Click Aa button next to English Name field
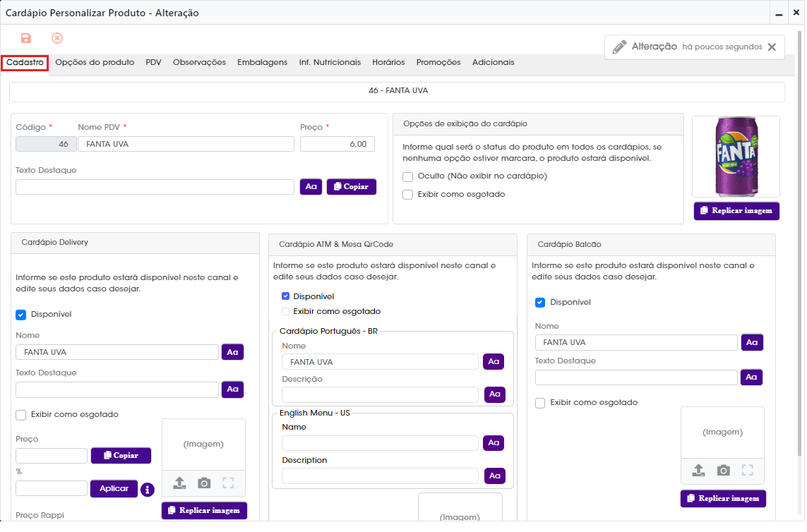 [494, 443]
